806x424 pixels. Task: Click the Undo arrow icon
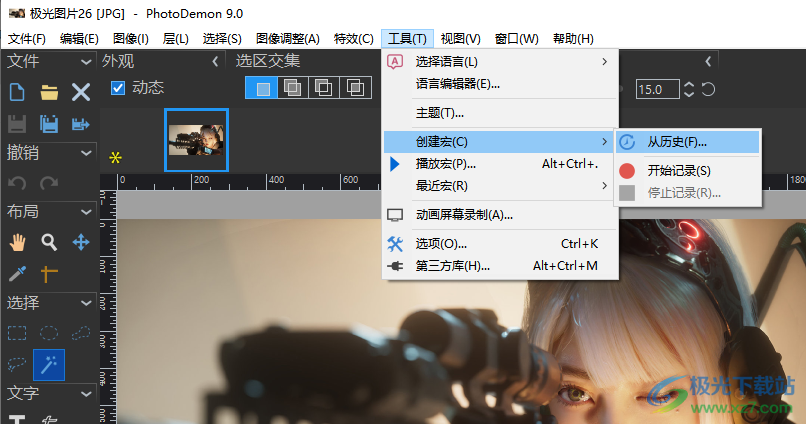pos(17,183)
